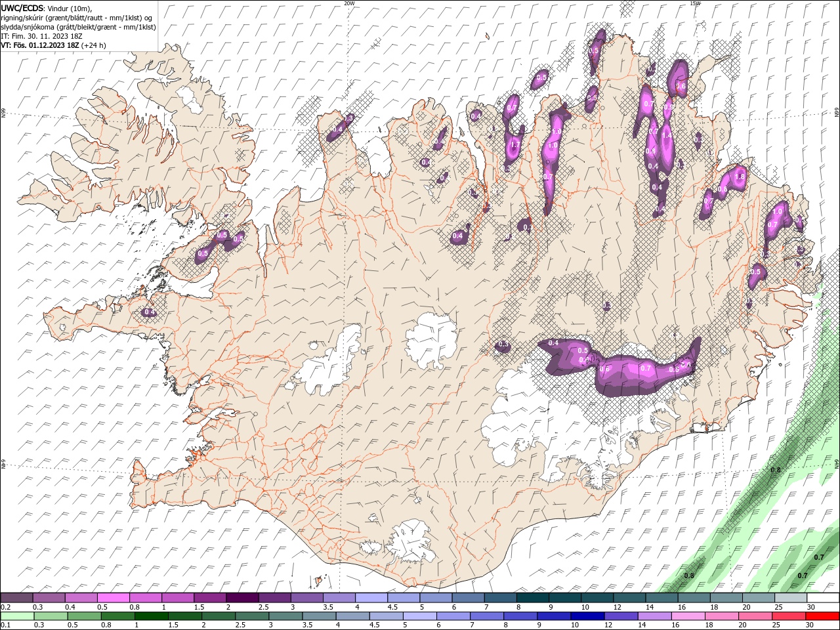Click the '(+24 h)' forecast offset text
The width and height of the screenshot is (840, 630).
pos(94,45)
